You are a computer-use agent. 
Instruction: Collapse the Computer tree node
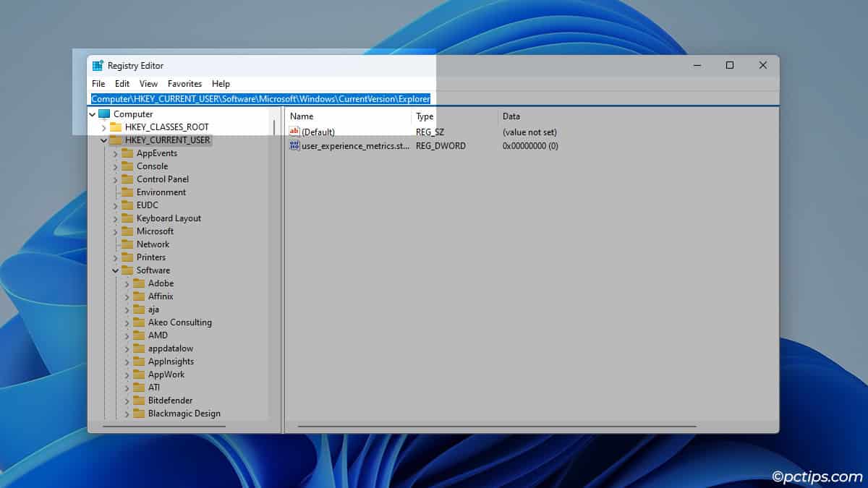click(x=93, y=114)
